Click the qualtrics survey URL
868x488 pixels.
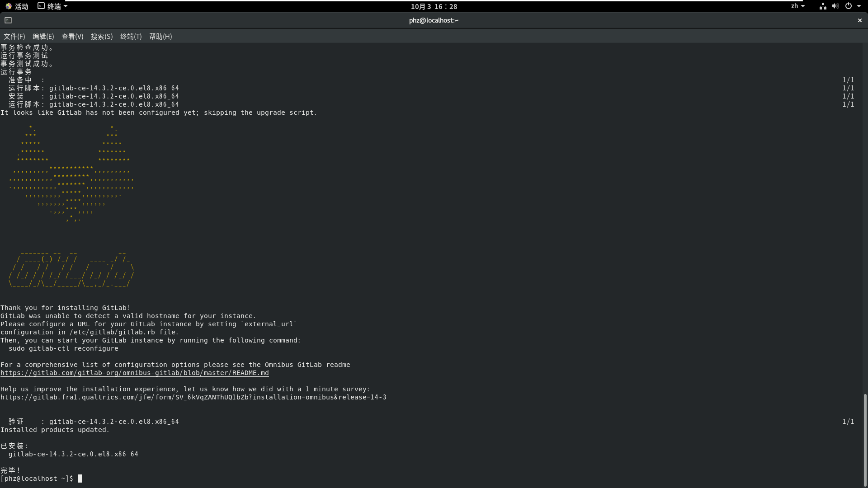pyautogui.click(x=193, y=398)
